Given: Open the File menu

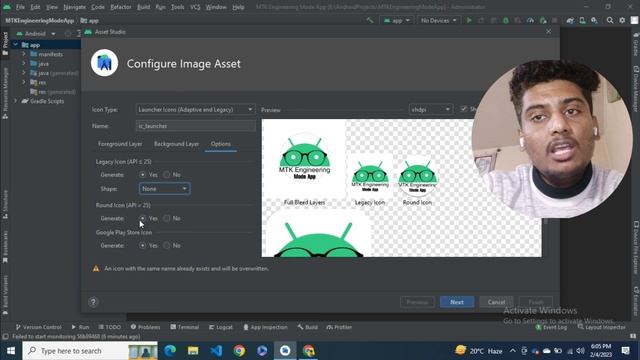Looking at the screenshot, I should [20, 7].
